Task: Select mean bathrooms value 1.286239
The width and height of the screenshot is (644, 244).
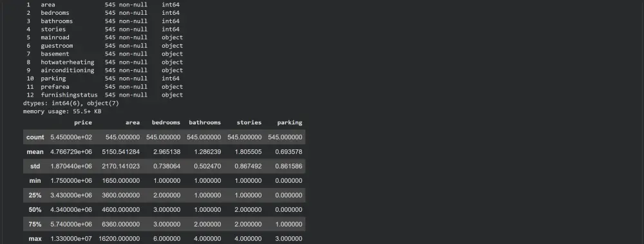Action: tap(207, 151)
